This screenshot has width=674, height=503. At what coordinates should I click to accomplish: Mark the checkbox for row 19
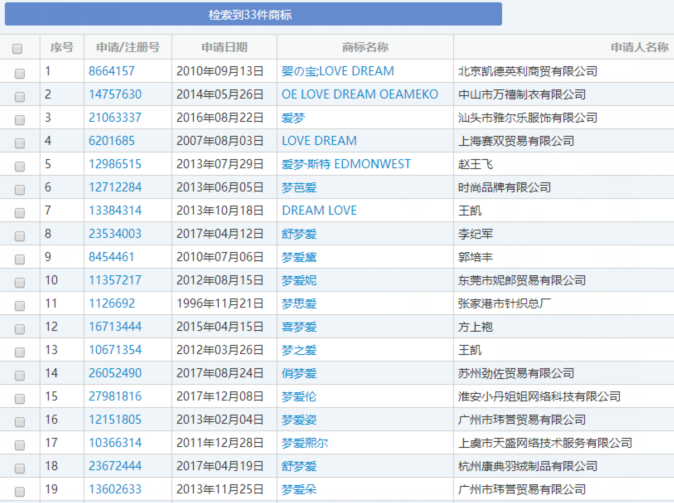click(x=18, y=490)
